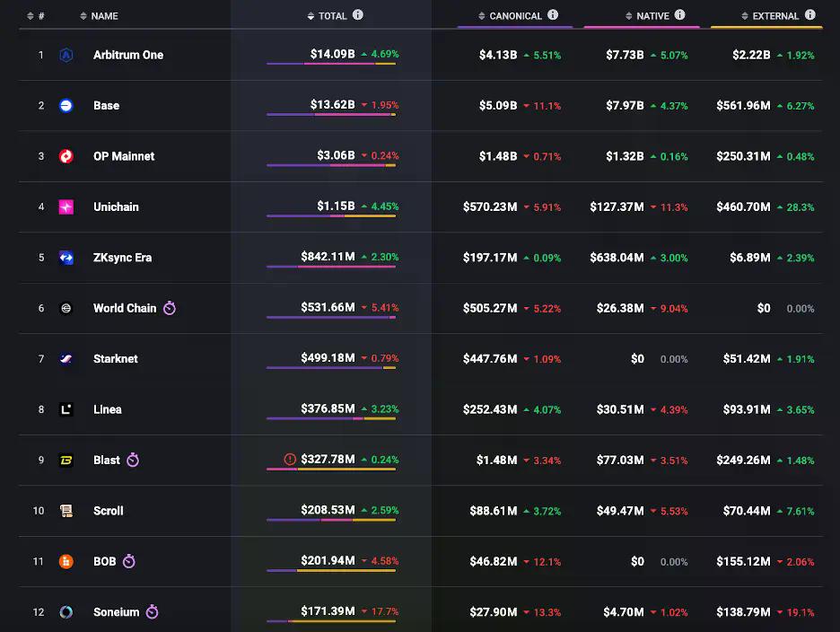Screen dimensions: 840x632
Task: Sort table by CANONICAL column header
Action: 510,16
